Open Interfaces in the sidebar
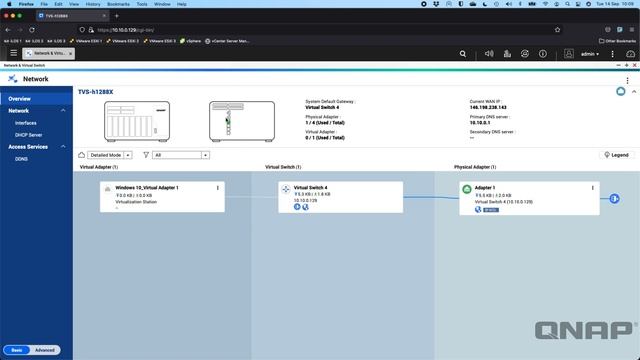Screen dimensions: 640x360 (x=26, y=123)
